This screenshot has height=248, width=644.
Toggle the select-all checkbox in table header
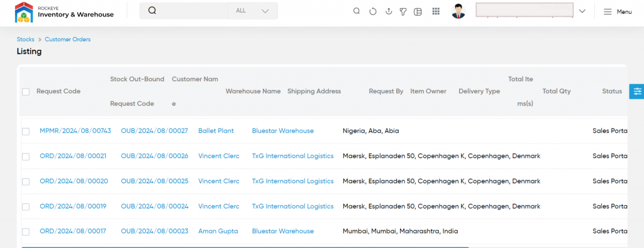[x=26, y=92]
